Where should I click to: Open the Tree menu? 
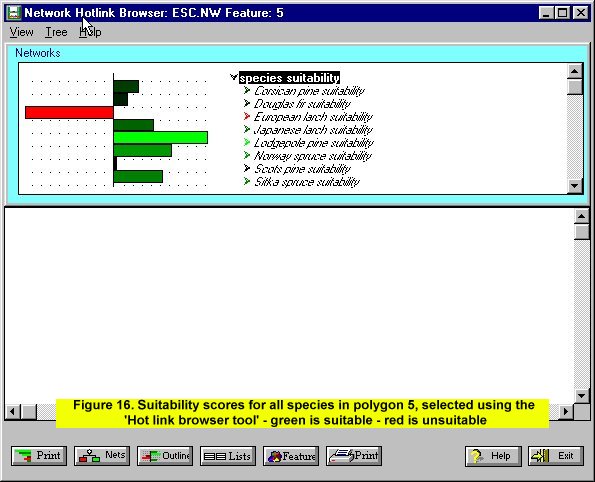[x=56, y=32]
